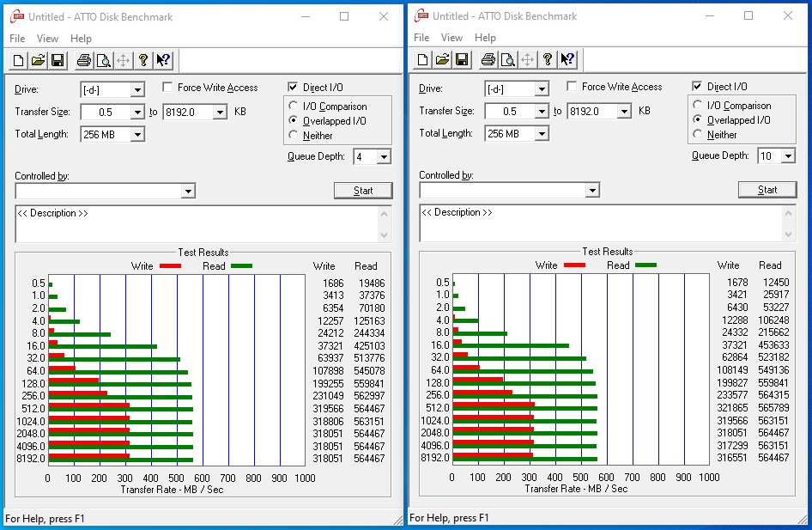Click write value 319566 in left window

328,408
